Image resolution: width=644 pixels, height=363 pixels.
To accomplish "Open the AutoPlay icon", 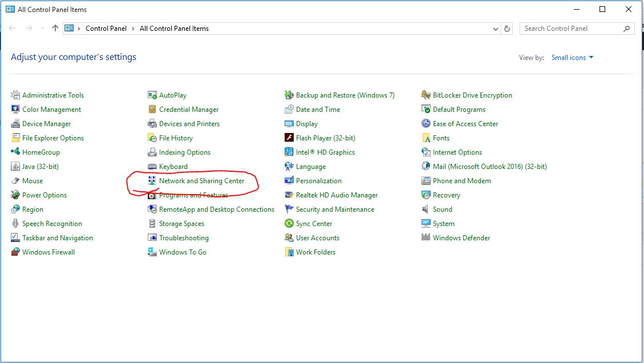I will coord(152,95).
